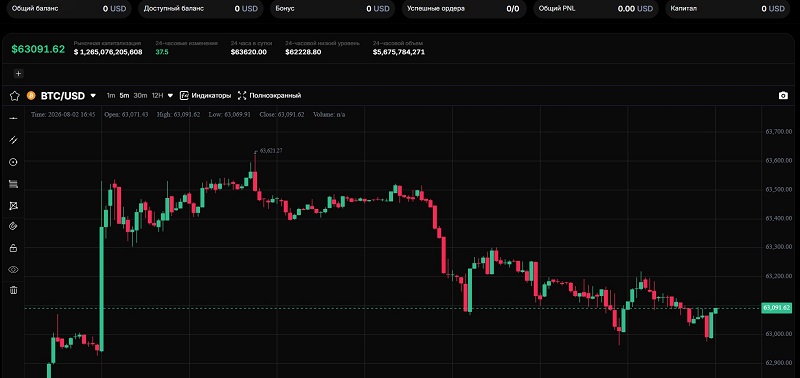
Task: Click the 63,621.27 high price marker on chart
Action: 271,150
